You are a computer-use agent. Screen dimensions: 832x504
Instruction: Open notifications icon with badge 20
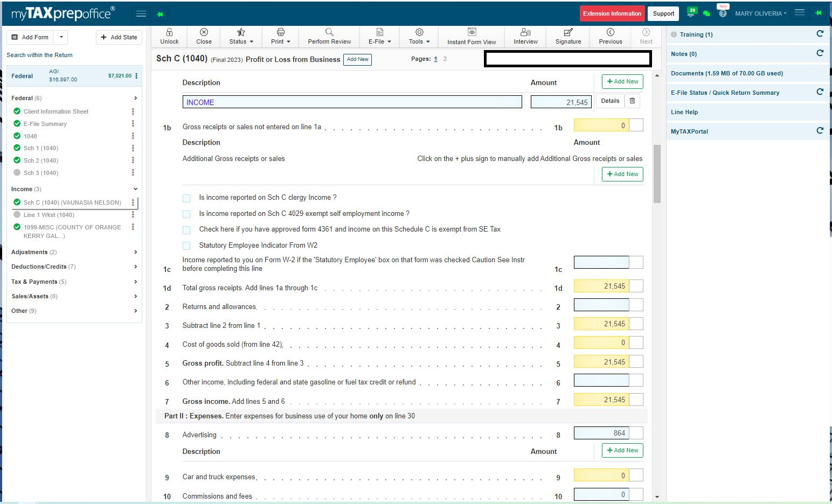(x=691, y=12)
